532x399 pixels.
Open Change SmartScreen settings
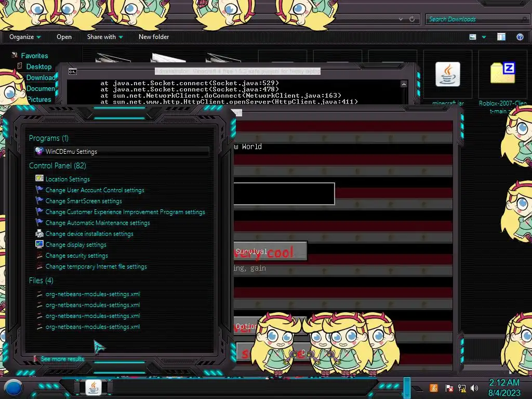[x=84, y=201]
